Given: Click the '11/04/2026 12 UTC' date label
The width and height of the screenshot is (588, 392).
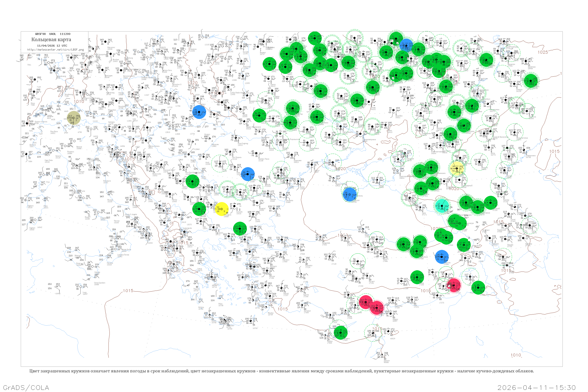Looking at the screenshot, I should 52,45.
